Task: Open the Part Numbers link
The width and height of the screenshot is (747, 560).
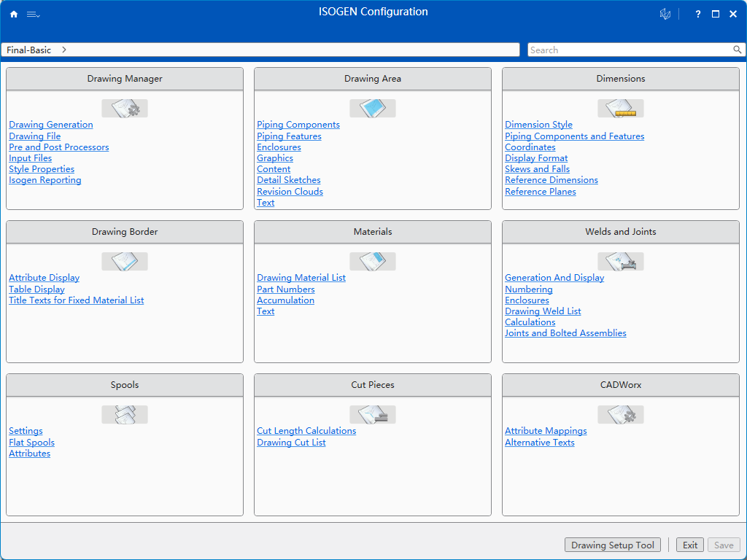Action: [x=286, y=289]
